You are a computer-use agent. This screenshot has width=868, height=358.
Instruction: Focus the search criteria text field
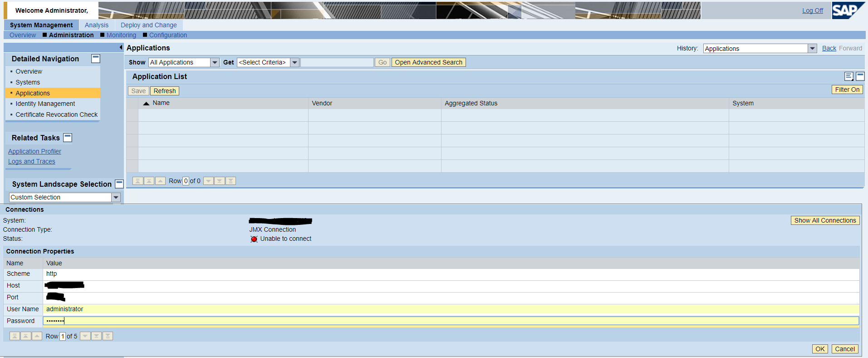337,63
